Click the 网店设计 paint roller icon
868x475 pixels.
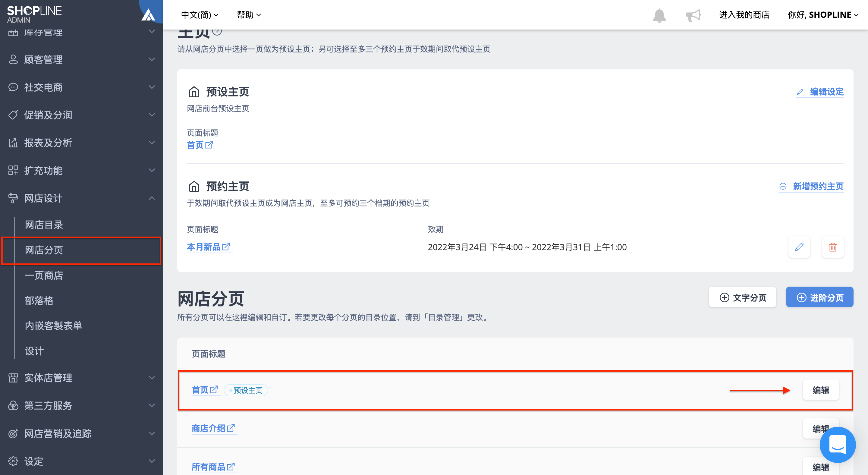pos(13,198)
